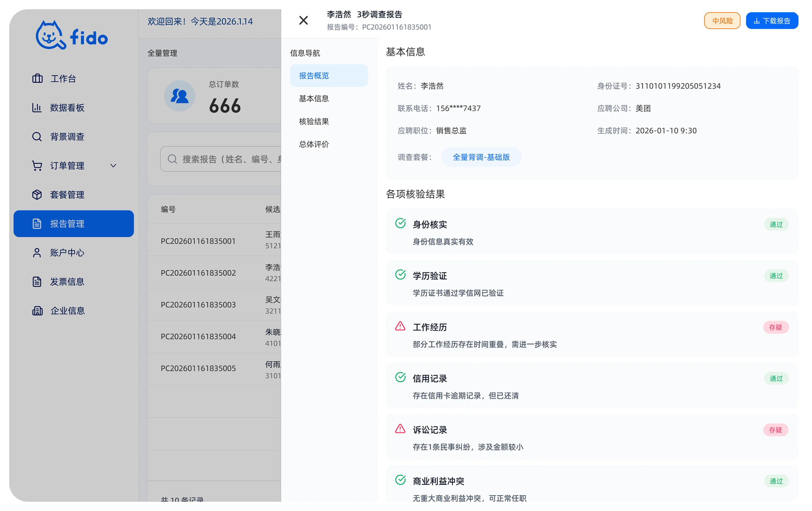812x511 pixels.
Task: Click the 编号 column header
Action: (x=168, y=209)
